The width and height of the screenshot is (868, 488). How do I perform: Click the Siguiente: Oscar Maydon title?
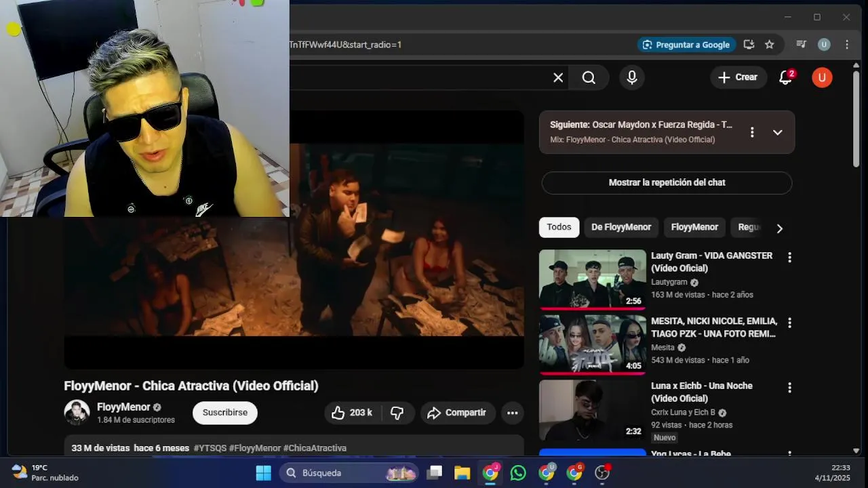641,125
